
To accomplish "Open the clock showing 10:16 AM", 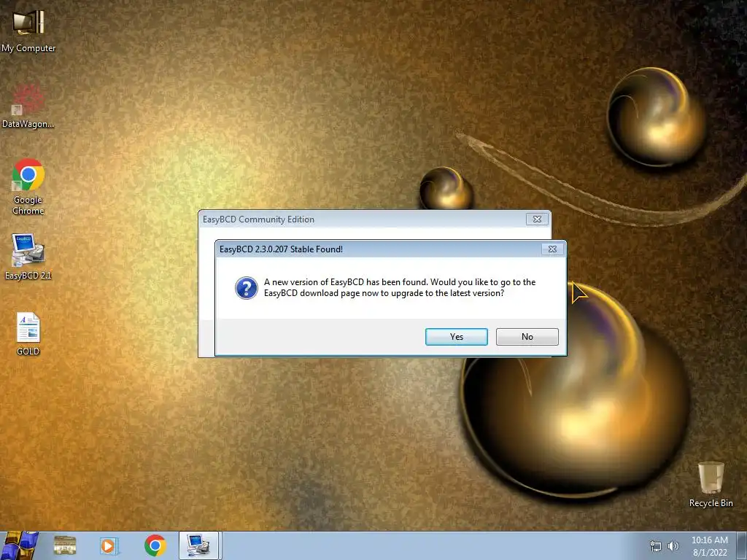I will [x=709, y=546].
